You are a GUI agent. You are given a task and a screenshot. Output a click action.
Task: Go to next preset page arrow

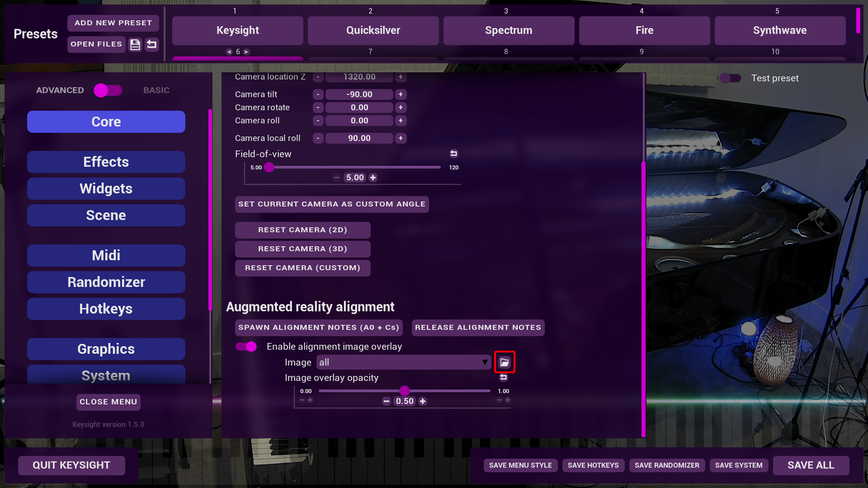click(x=246, y=52)
